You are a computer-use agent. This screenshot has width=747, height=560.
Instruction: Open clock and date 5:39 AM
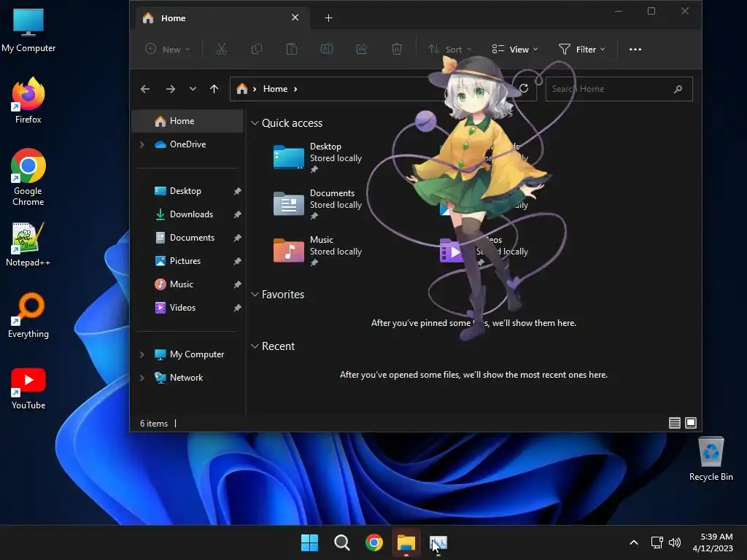(x=713, y=542)
